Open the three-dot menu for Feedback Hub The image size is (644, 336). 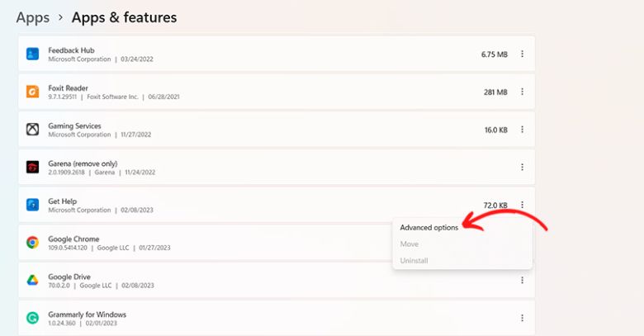(x=522, y=54)
